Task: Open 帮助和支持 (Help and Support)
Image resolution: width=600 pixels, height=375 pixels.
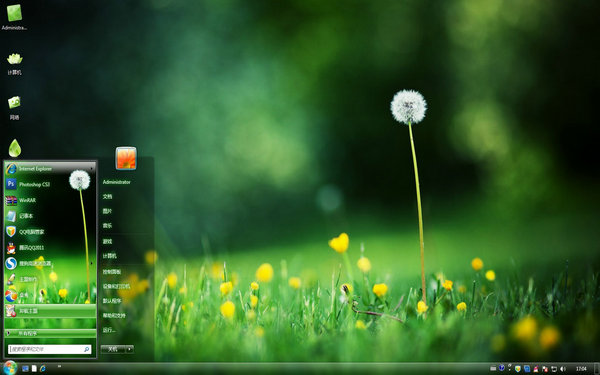Action: pos(114,316)
